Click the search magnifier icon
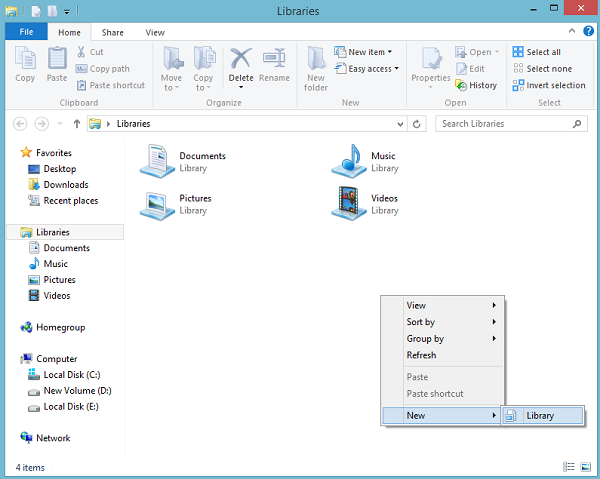This screenshot has width=600, height=479. click(577, 124)
